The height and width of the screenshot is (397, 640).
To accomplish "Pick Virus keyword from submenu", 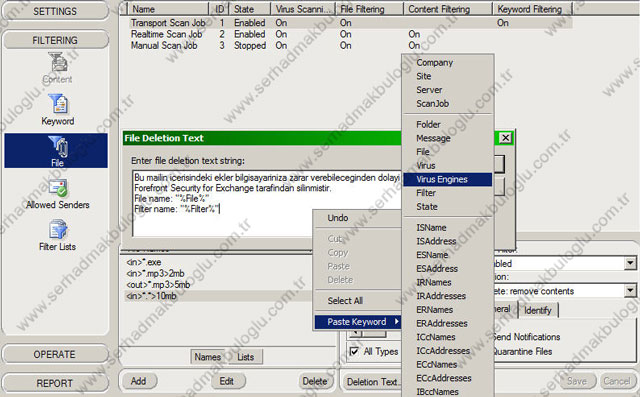I will 447,166.
